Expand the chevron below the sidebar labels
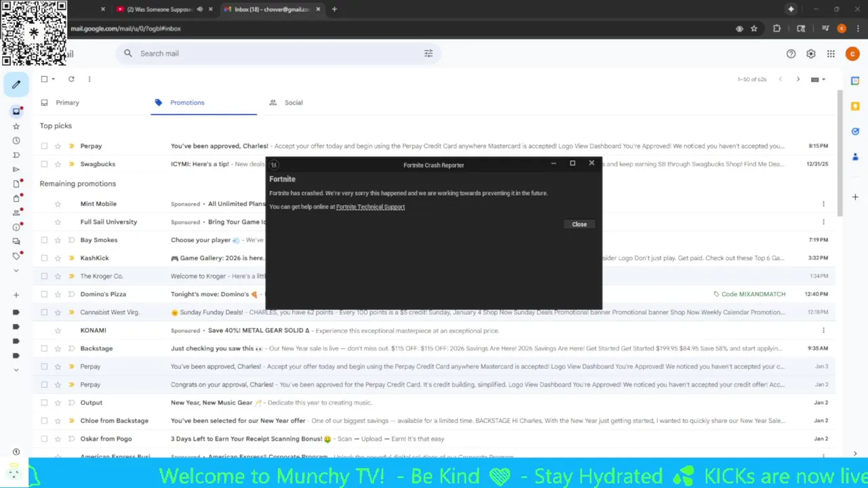The width and height of the screenshot is (868, 488). click(16, 370)
